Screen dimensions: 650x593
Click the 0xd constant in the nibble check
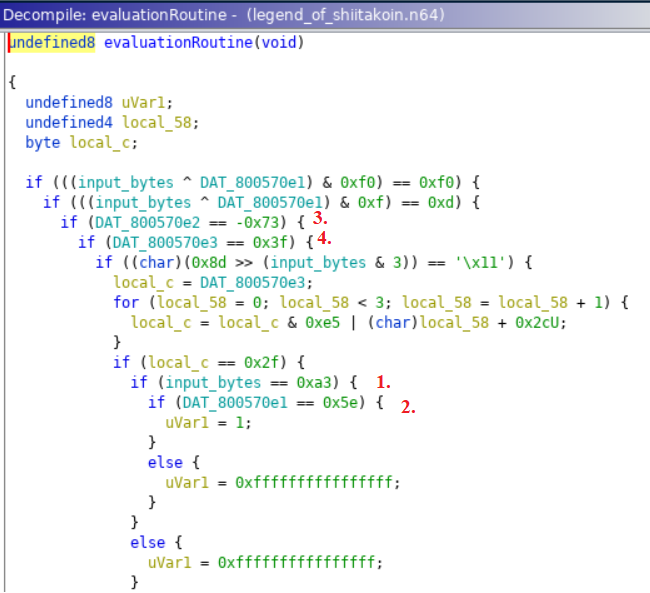(x=441, y=202)
